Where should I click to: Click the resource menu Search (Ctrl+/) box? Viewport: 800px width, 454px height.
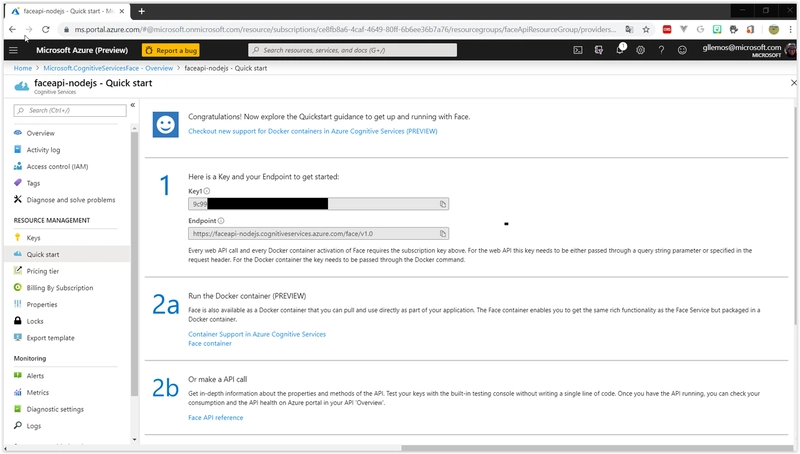(x=70, y=110)
